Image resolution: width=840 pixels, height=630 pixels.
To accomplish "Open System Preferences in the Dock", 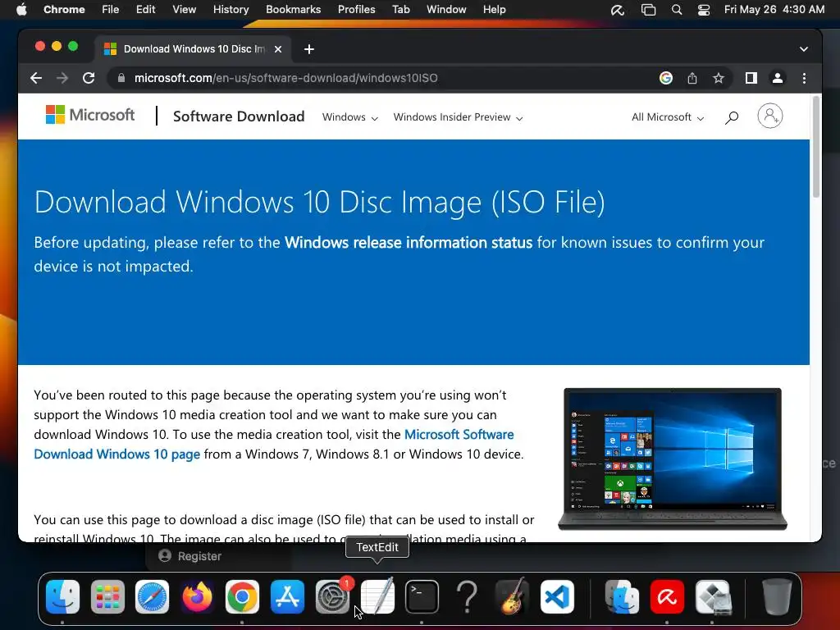I will [332, 597].
